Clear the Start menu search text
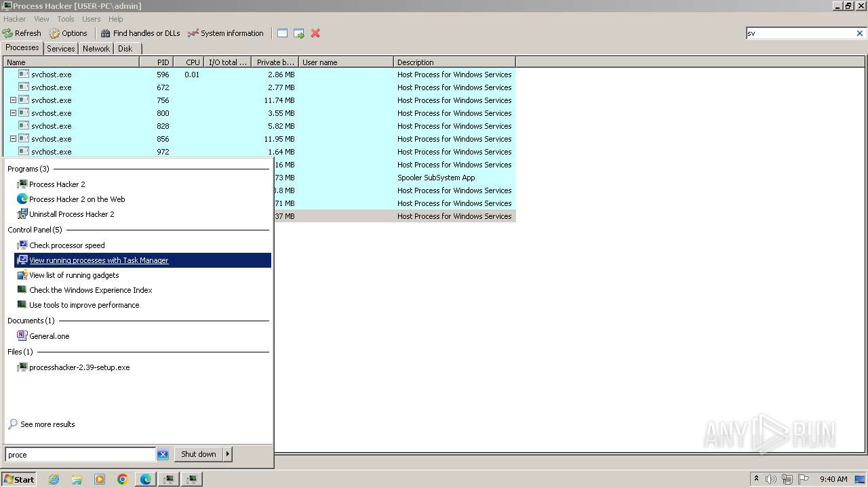This screenshot has height=488, width=868. (x=163, y=455)
